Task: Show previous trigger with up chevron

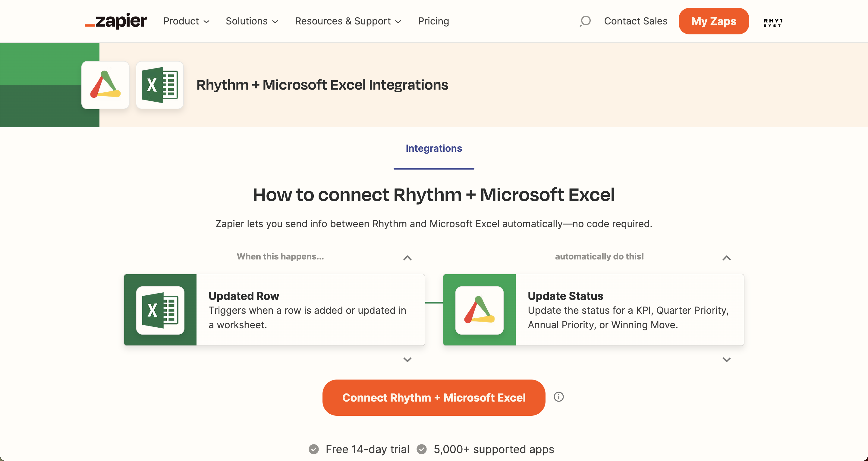Action: [x=407, y=258]
